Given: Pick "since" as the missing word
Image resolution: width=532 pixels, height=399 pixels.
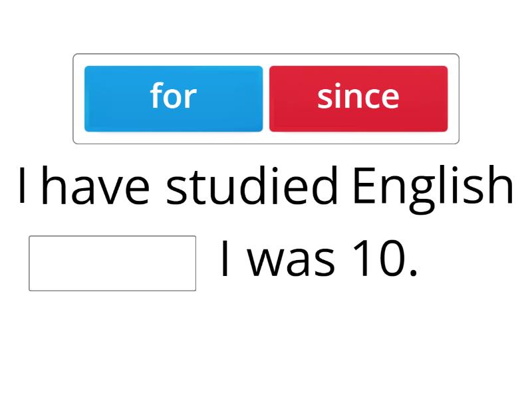Looking at the screenshot, I should tap(358, 98).
